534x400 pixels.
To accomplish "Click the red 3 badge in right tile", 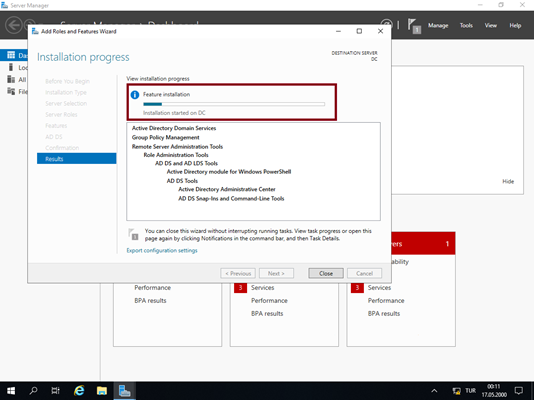I will [x=357, y=288].
